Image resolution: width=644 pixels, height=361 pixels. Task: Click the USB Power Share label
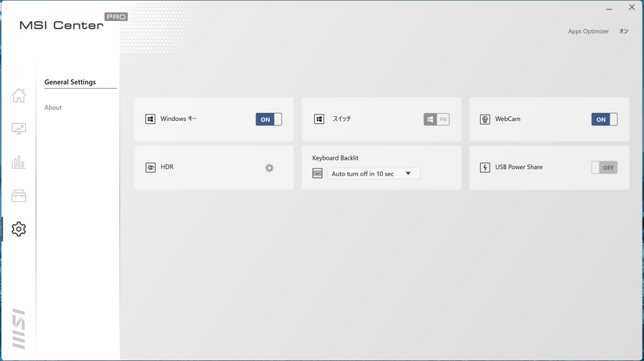[x=518, y=167]
